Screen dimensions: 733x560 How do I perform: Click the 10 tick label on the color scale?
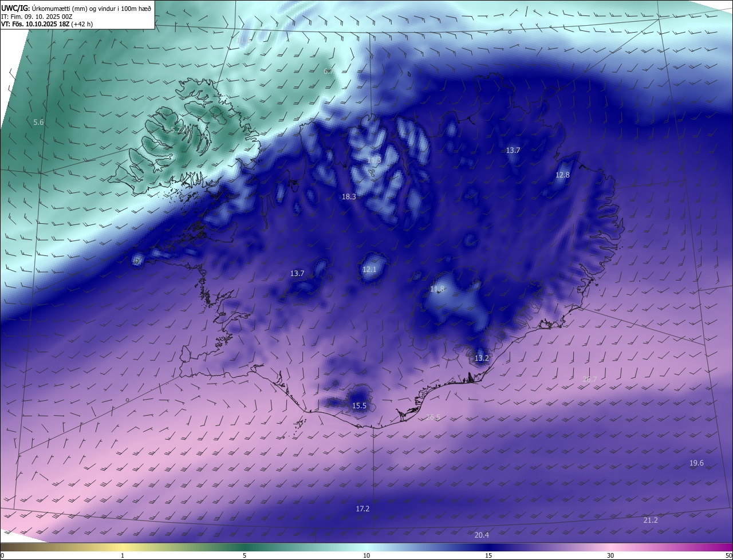tap(366, 555)
